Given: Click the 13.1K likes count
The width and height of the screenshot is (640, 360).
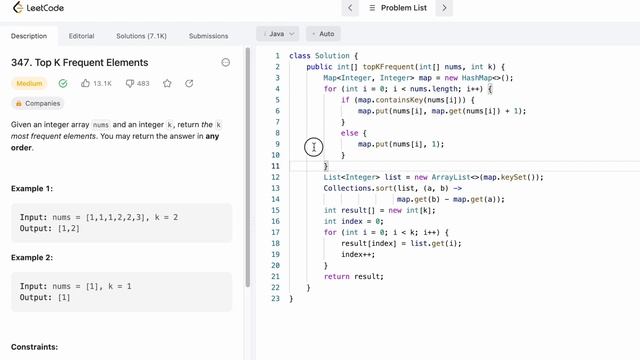Looking at the screenshot, I should [102, 83].
